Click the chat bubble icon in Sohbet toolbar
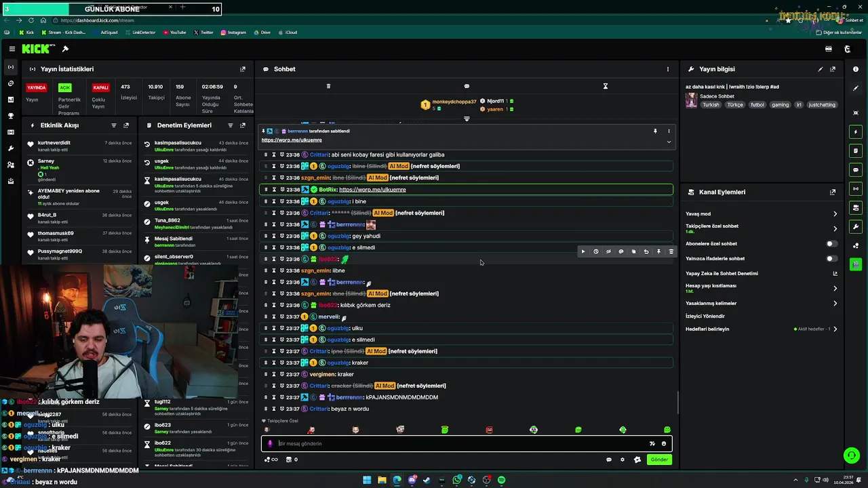This screenshot has width=868, height=488. [467, 86]
